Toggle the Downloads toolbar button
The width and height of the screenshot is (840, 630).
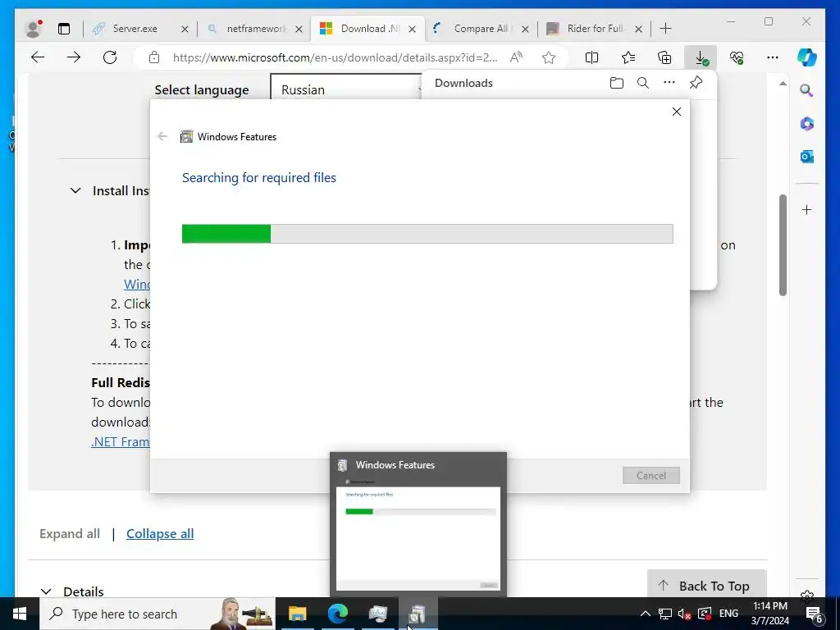click(701, 57)
